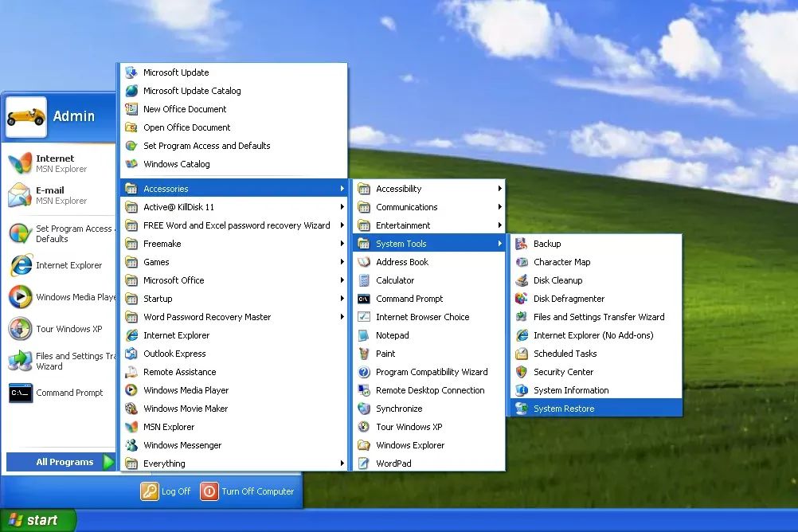Click 'Open Office Document' text
Screen dimensions: 798x532
(187, 127)
